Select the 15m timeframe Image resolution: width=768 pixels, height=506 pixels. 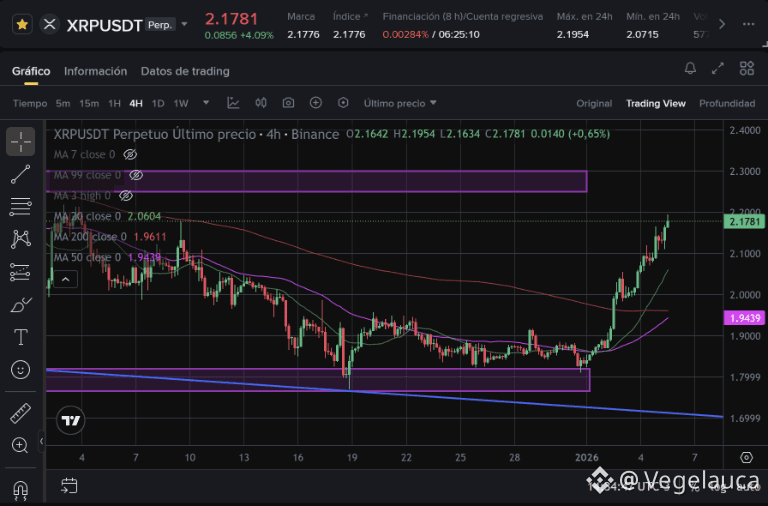click(89, 103)
